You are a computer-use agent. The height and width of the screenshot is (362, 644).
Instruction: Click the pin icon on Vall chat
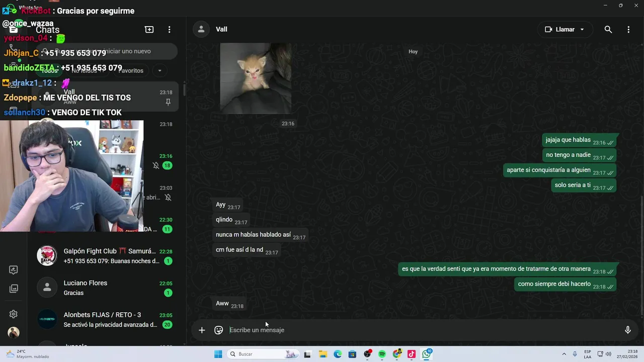[x=168, y=102]
